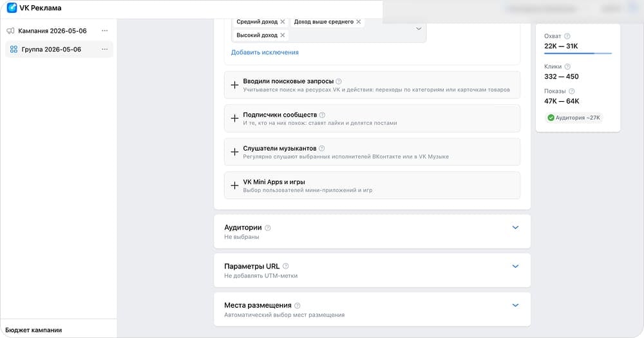Show the help icon next to Аудитории
Image resolution: width=644 pixels, height=338 pixels.
268,228
